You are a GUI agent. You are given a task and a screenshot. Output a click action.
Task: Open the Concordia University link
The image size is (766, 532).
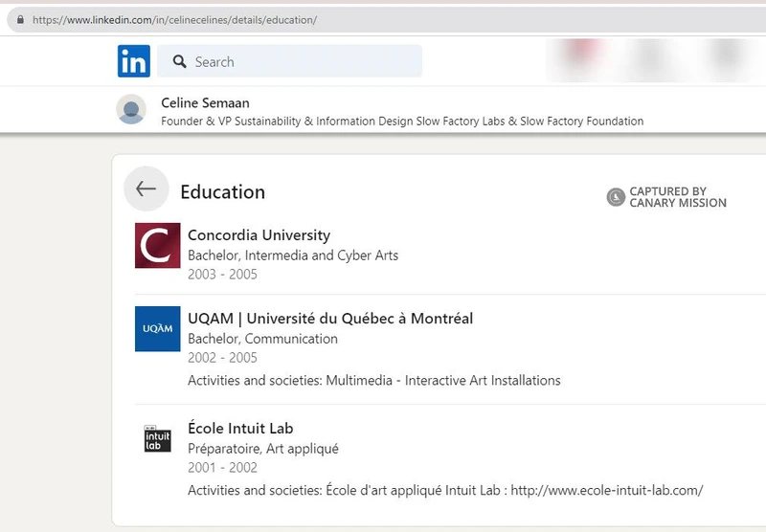click(x=259, y=235)
